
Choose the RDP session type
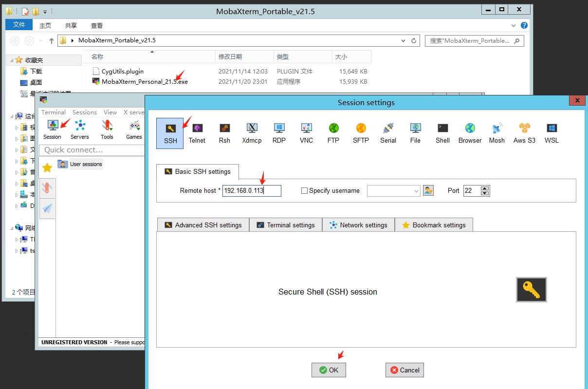point(279,133)
